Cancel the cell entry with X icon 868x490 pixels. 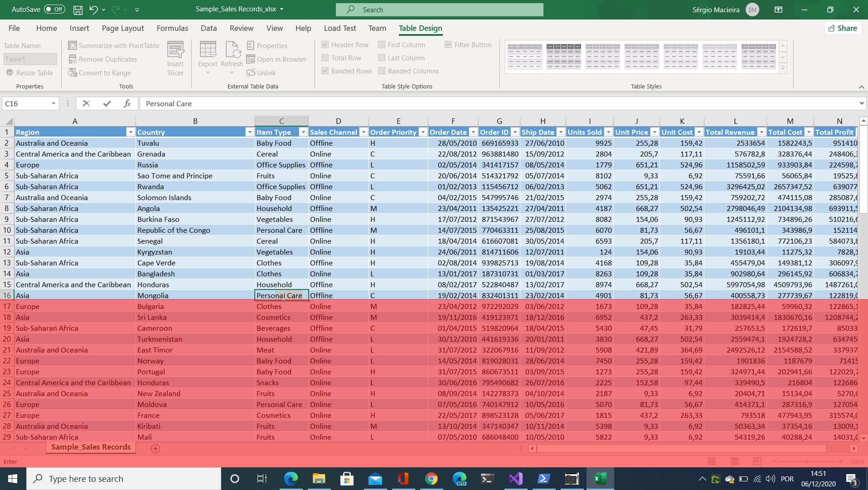[x=86, y=103]
